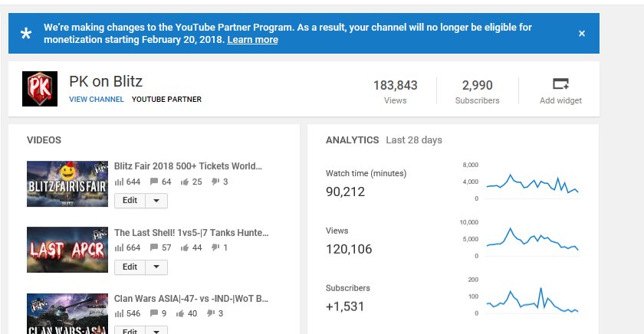Open The Last Shell! 1vs5 video title
Screen dimensions: 644x334
click(x=192, y=233)
